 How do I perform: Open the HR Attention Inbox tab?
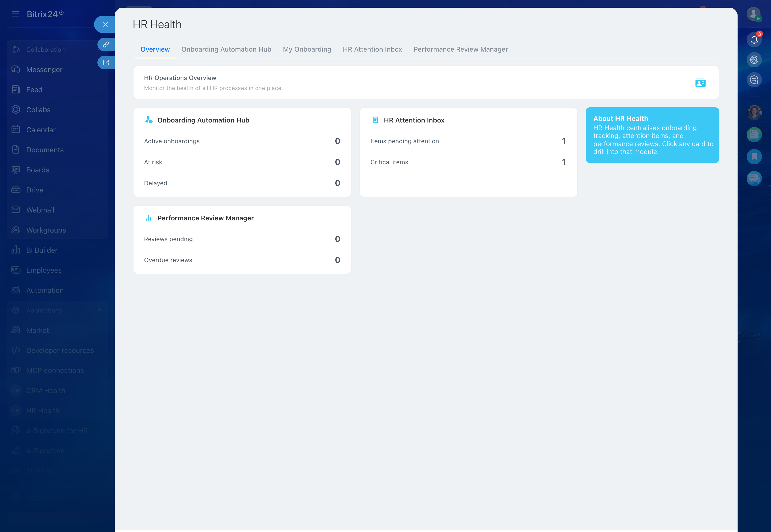(372, 49)
